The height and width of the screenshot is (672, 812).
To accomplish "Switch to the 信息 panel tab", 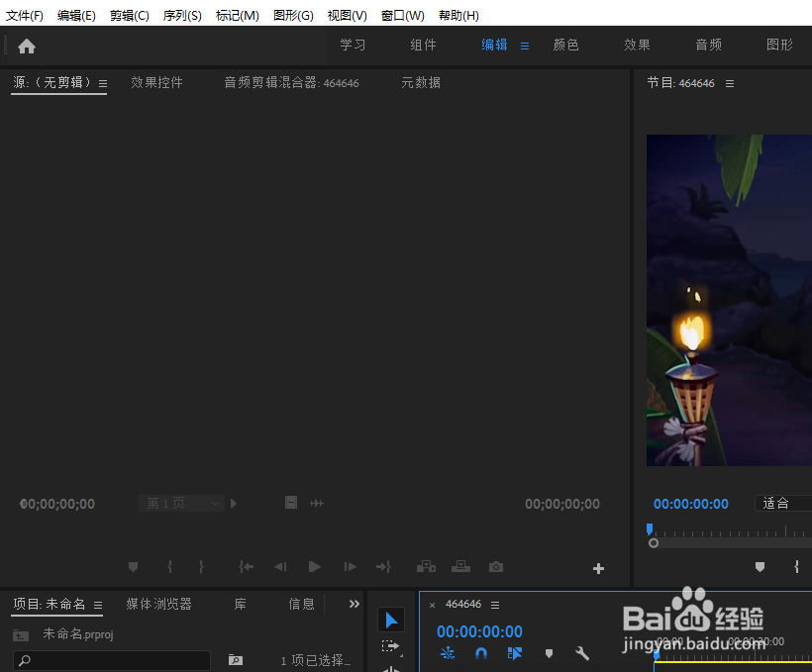I will click(x=301, y=604).
